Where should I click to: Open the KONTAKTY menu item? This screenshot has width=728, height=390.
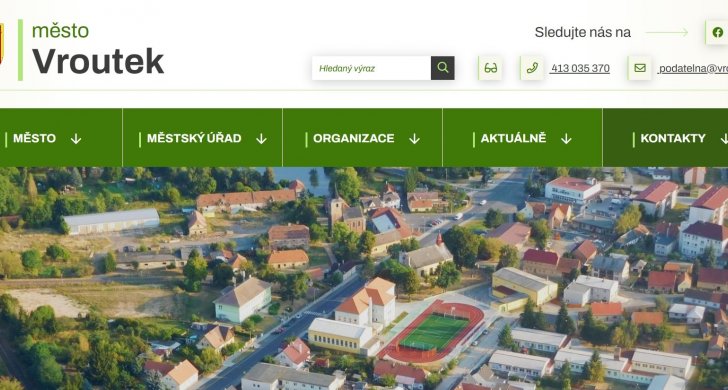673,138
